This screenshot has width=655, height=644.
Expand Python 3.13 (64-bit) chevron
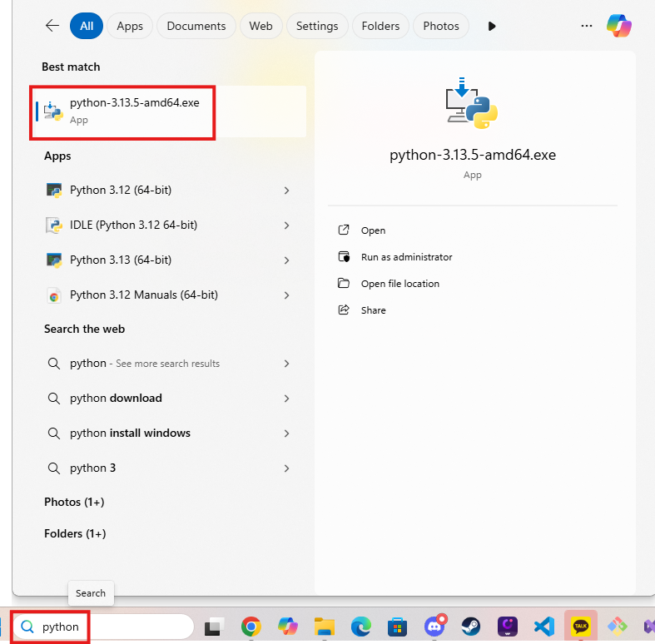click(x=286, y=260)
